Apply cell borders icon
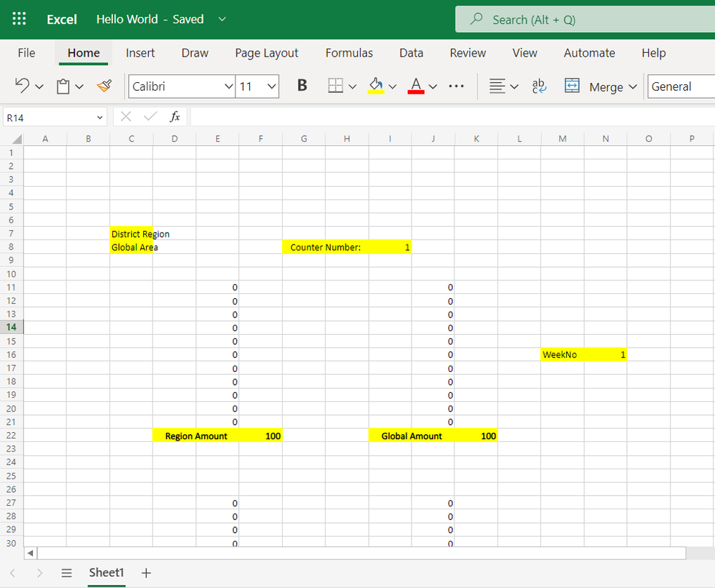Image resolution: width=715 pixels, height=588 pixels. (335, 86)
